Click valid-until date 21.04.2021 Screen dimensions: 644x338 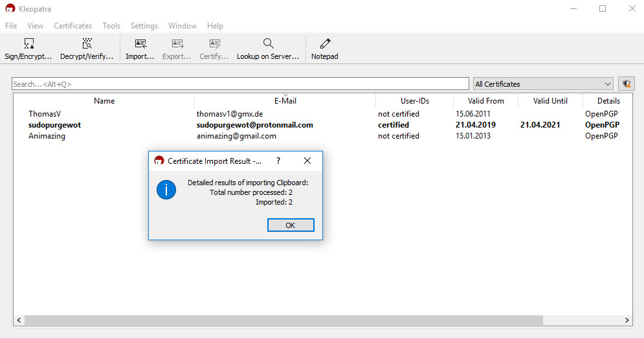coord(540,125)
